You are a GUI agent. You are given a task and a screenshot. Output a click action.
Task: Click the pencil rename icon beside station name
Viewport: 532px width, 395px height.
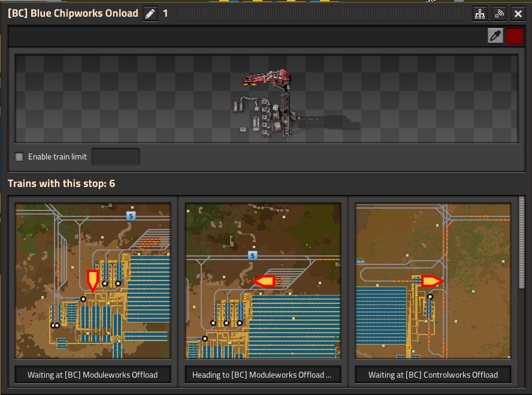(x=150, y=14)
